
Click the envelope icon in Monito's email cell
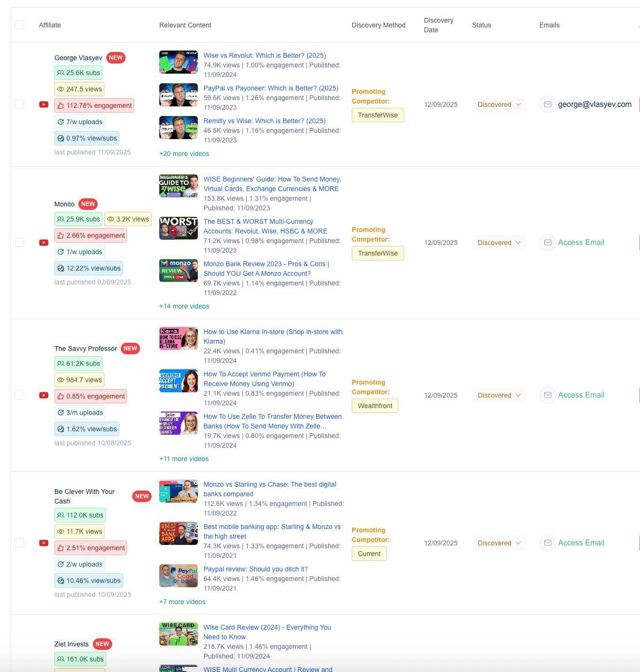pyautogui.click(x=548, y=243)
